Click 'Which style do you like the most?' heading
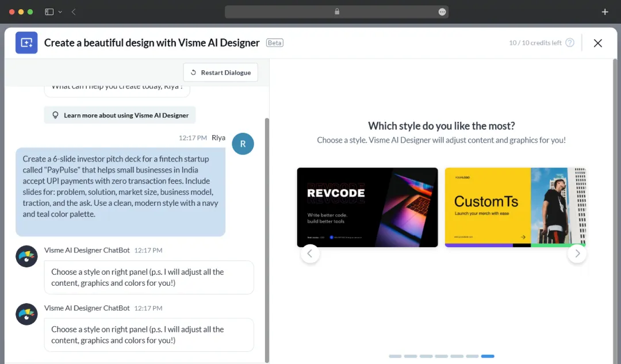The height and width of the screenshot is (364, 621). click(x=441, y=126)
